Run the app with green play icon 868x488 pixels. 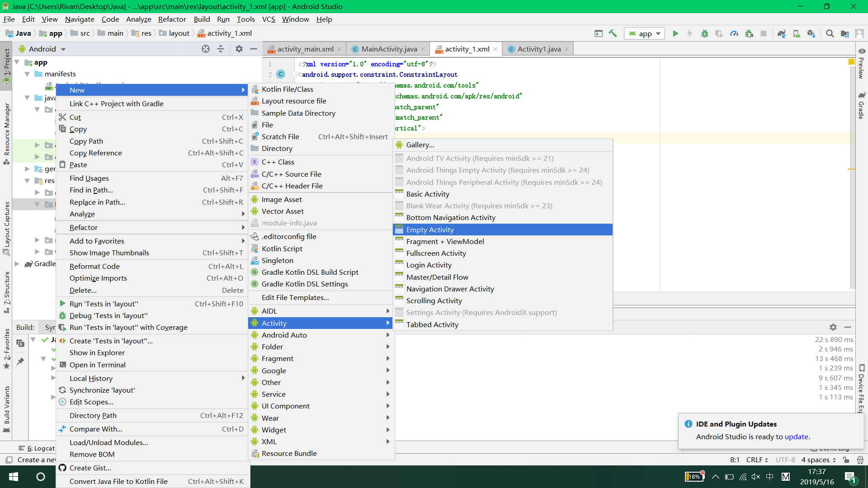675,33
